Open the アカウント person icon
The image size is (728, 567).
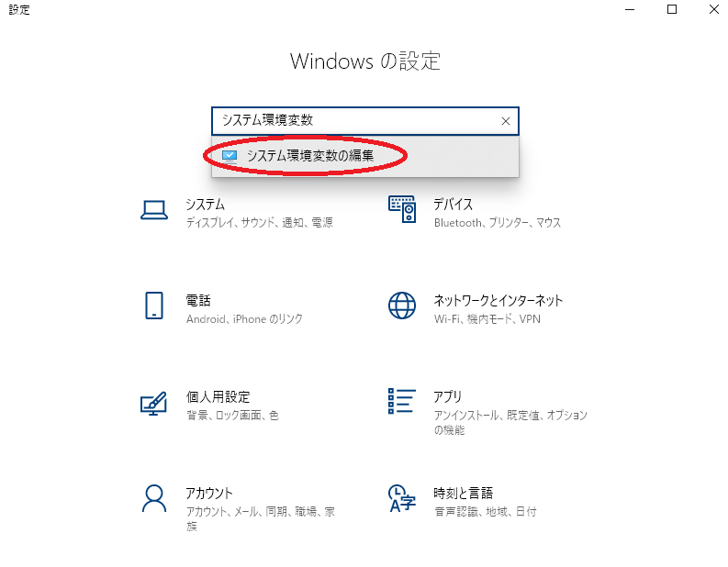[x=154, y=498]
